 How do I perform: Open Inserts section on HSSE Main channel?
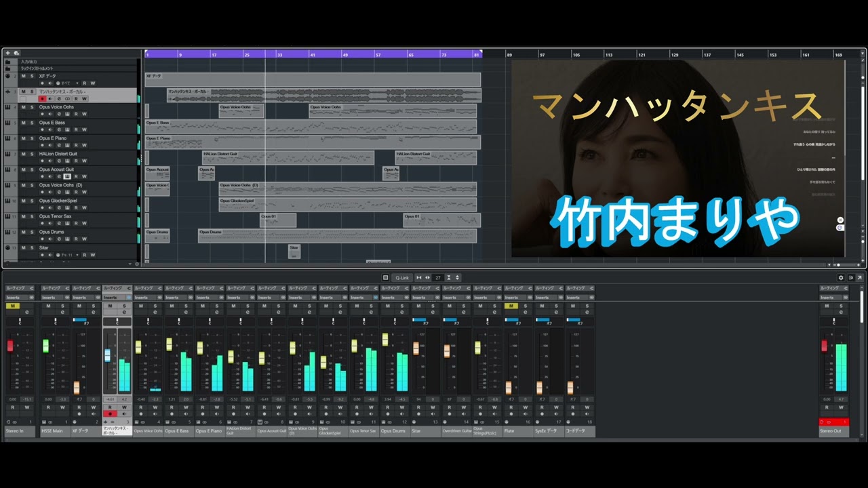pos(50,297)
